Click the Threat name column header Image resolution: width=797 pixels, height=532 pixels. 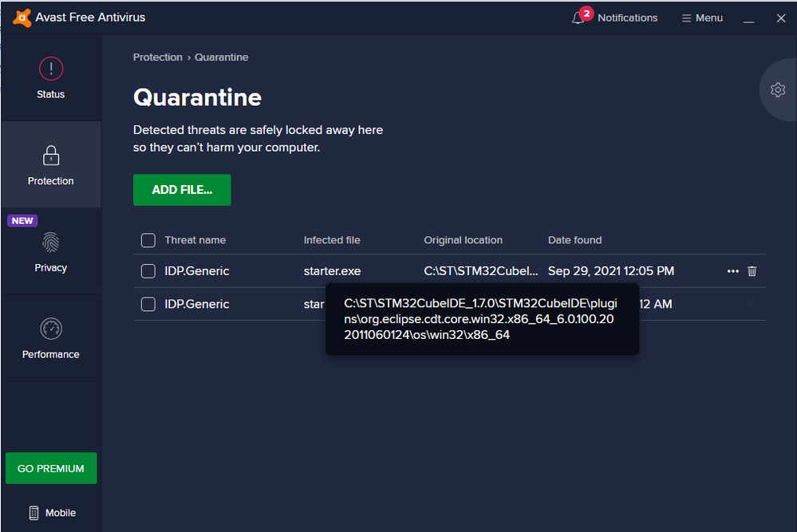195,240
